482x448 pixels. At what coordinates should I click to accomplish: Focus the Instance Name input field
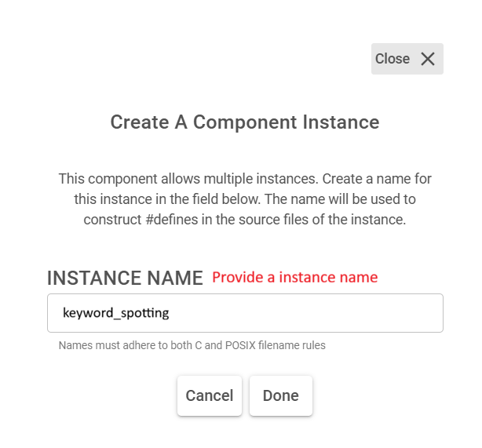tap(245, 313)
